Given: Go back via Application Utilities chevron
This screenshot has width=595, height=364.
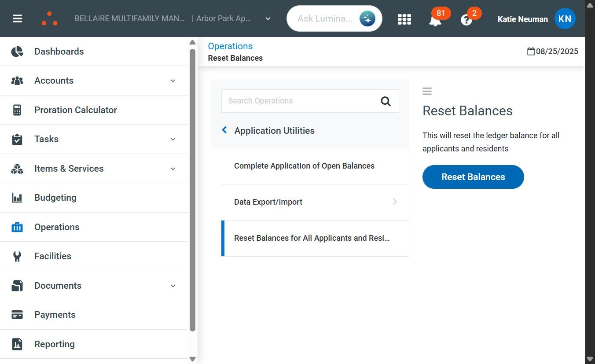Looking at the screenshot, I should tap(224, 130).
